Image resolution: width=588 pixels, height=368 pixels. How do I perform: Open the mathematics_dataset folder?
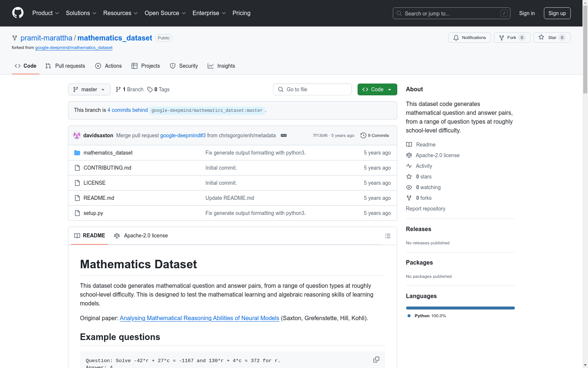[x=108, y=153]
